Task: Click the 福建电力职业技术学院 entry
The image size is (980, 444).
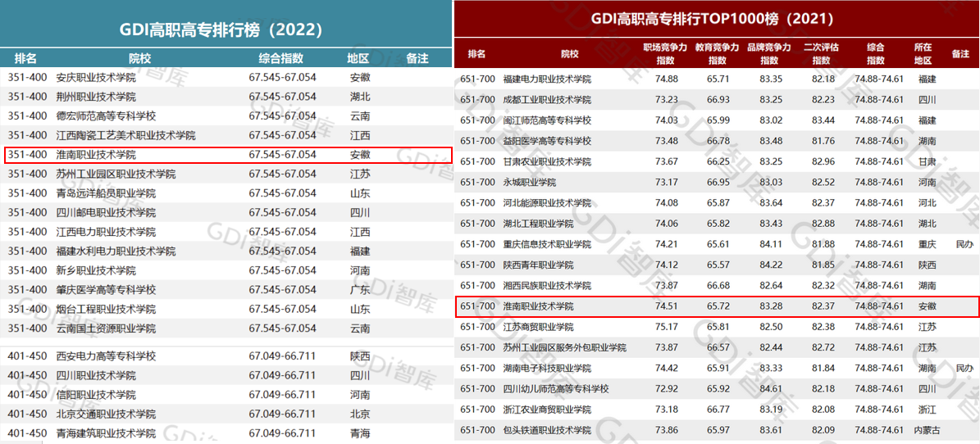Action: pos(546,79)
